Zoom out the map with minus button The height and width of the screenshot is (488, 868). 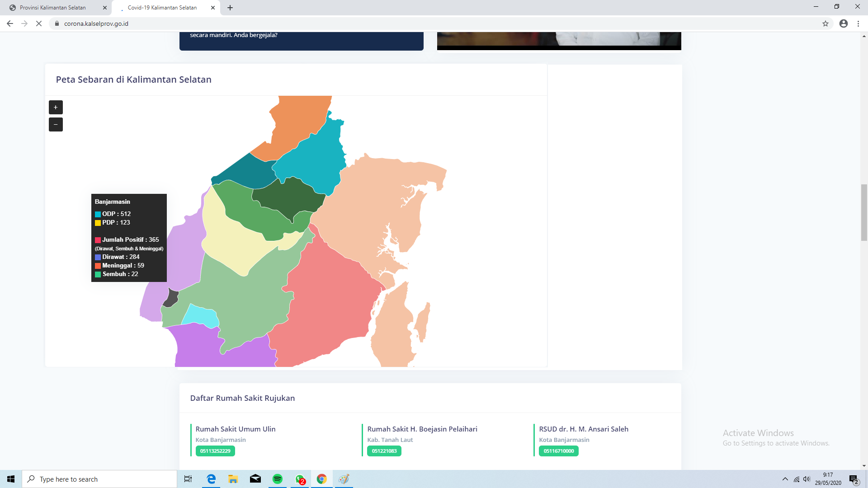(56, 124)
